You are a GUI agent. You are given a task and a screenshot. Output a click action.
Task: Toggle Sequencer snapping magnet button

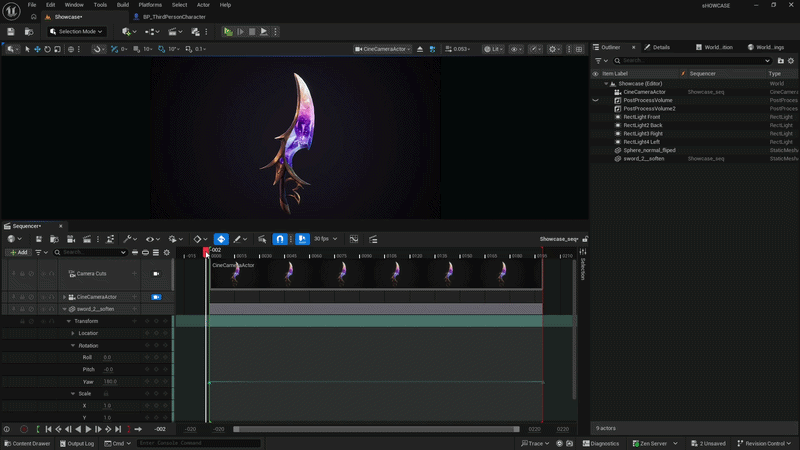click(x=280, y=239)
